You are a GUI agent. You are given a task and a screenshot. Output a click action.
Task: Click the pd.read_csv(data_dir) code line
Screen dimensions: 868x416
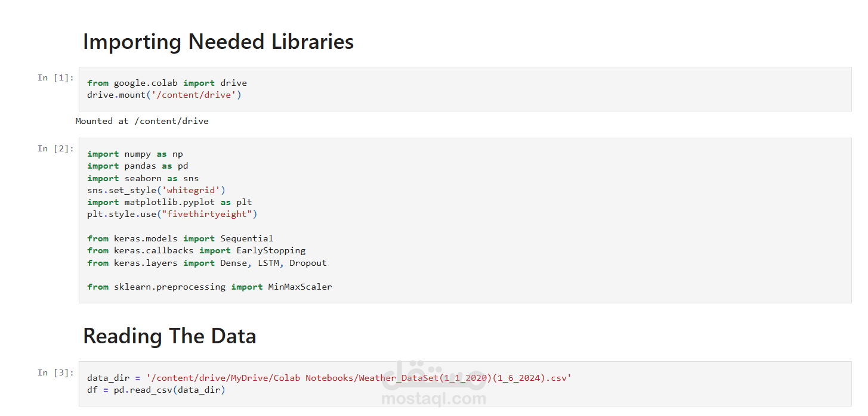click(x=156, y=390)
